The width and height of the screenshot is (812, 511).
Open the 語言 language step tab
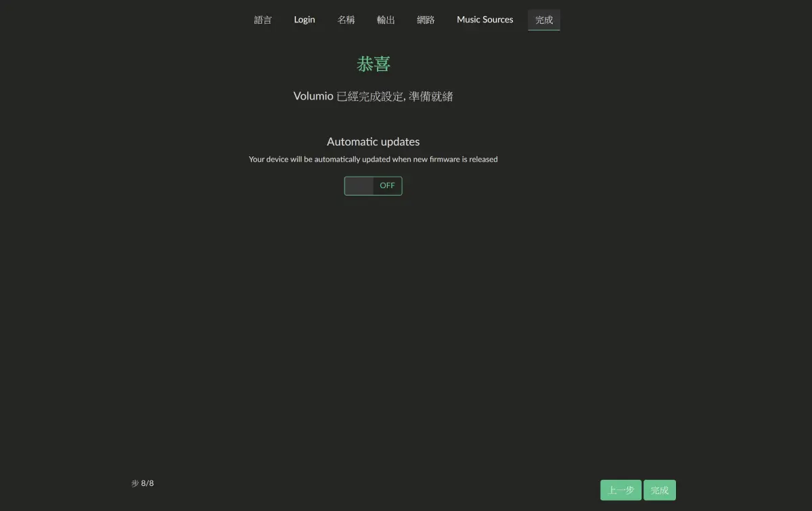click(x=263, y=20)
